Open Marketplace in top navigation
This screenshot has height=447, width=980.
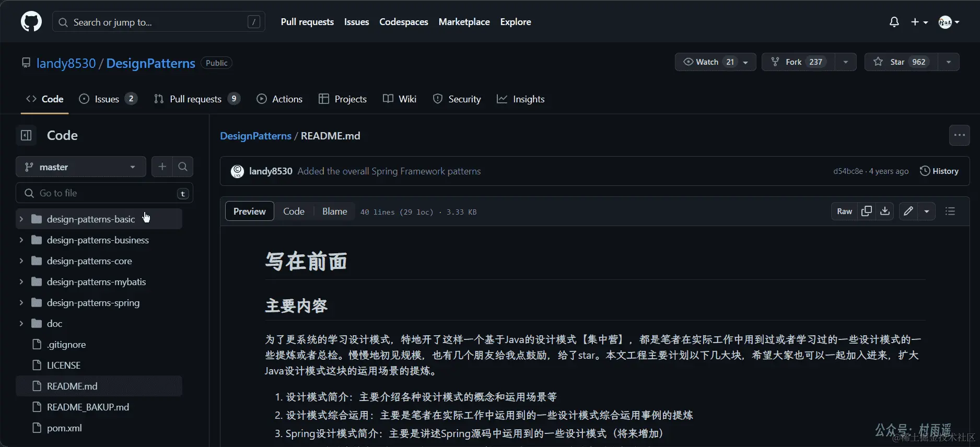click(464, 22)
